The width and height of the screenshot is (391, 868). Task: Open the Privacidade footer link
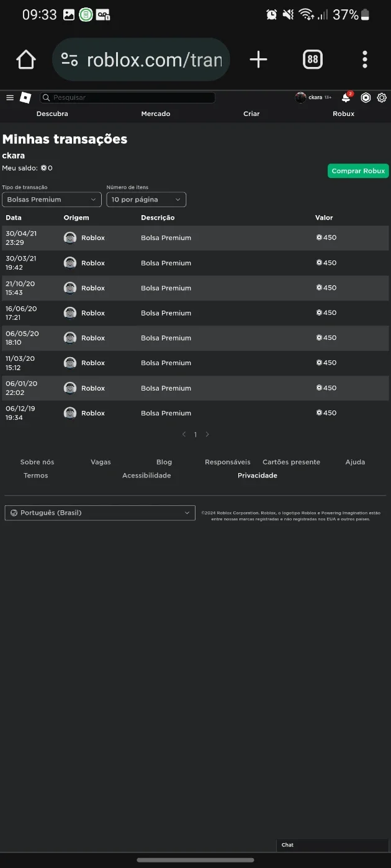tap(258, 476)
